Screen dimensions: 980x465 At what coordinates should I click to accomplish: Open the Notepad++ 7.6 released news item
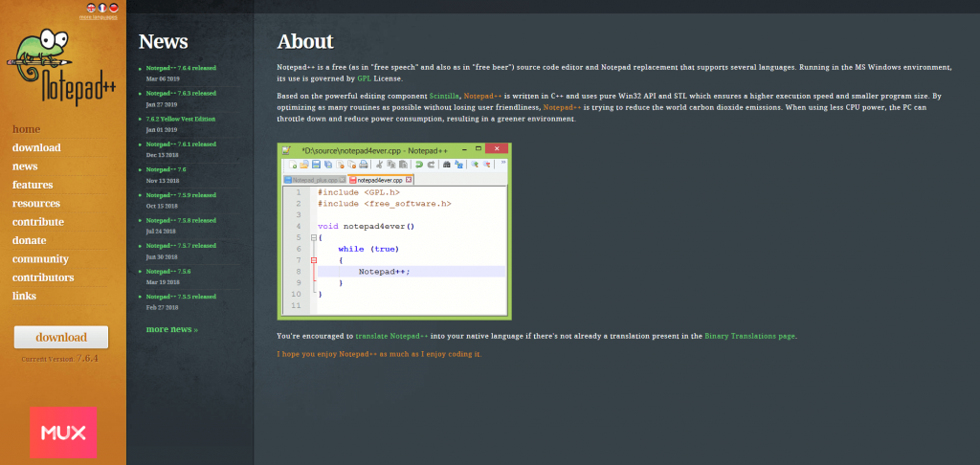tap(167, 169)
